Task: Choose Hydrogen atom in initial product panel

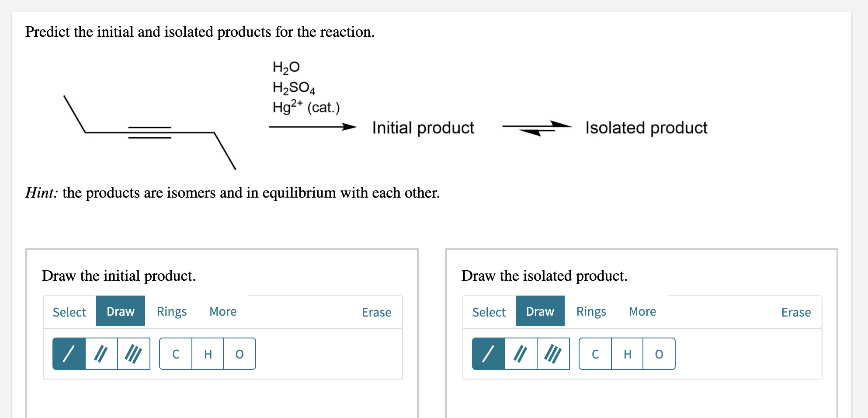Action: 208,354
